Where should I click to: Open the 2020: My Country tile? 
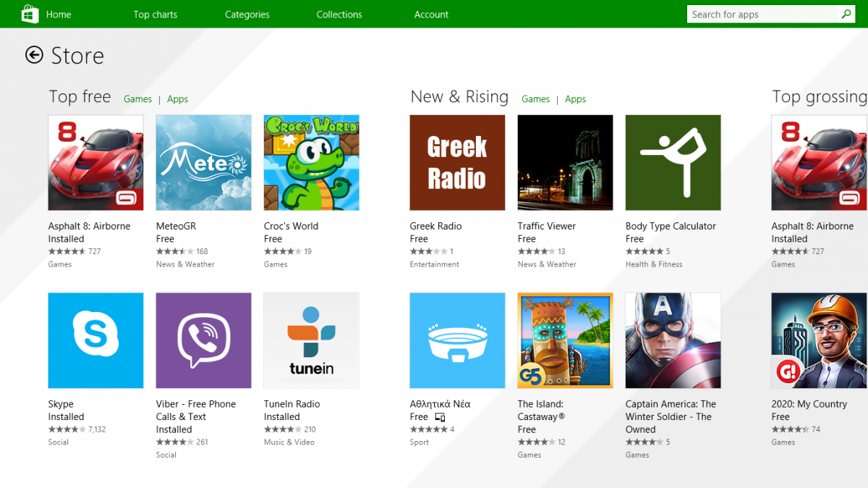click(819, 340)
